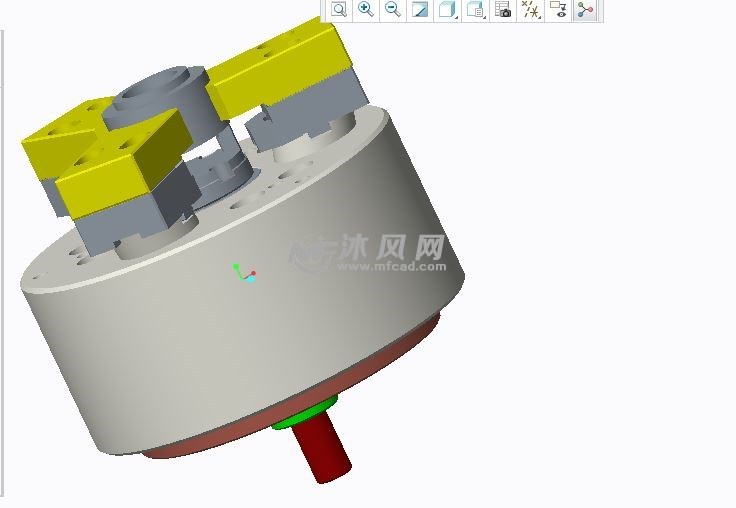Toggle Annotation Display eye icon
Screen dimensions: 736x508
coord(558,10)
